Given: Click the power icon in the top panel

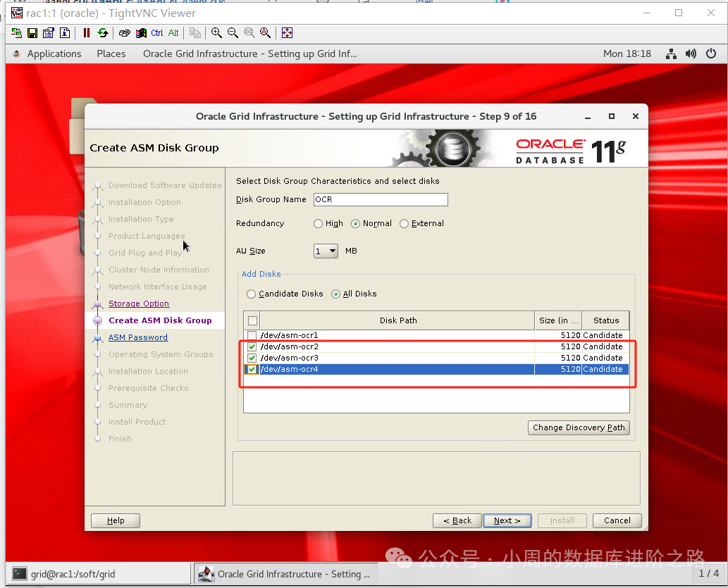Looking at the screenshot, I should [x=711, y=54].
